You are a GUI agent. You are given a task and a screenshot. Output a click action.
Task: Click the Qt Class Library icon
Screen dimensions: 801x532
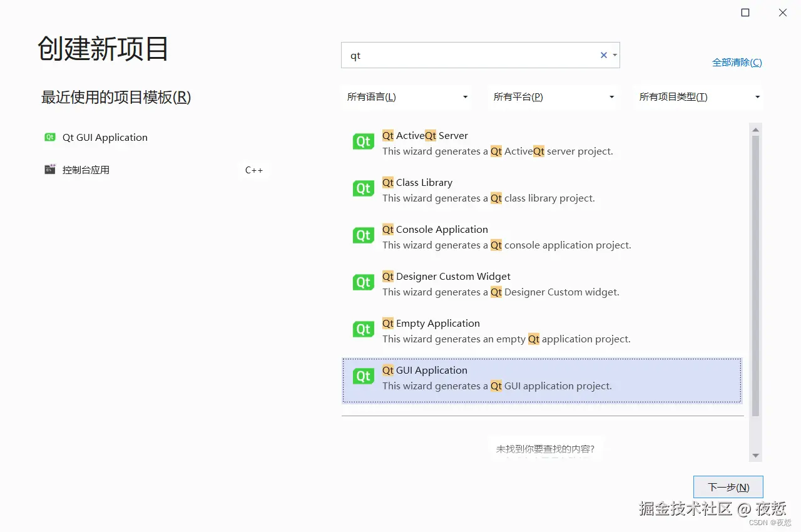point(363,188)
